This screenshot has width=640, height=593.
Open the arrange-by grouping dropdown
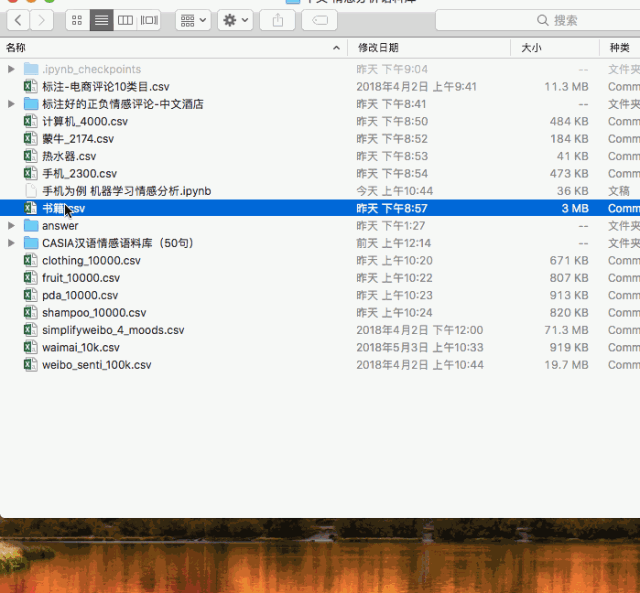coord(193,20)
